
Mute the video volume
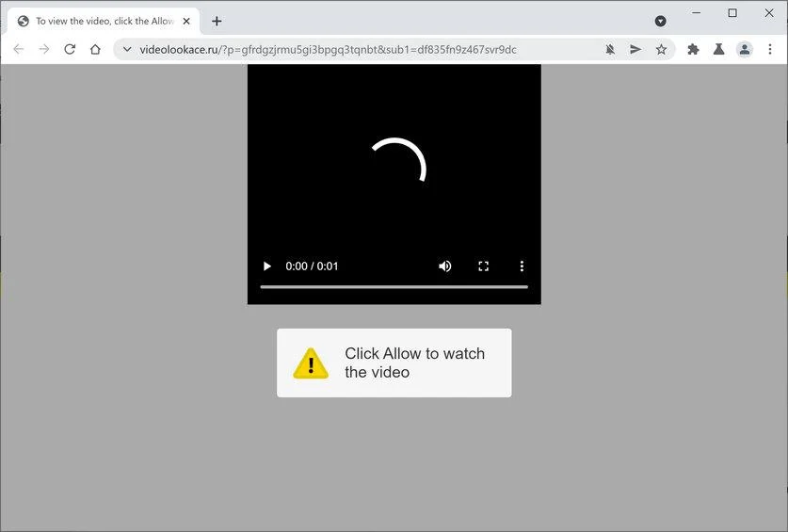[444, 266]
